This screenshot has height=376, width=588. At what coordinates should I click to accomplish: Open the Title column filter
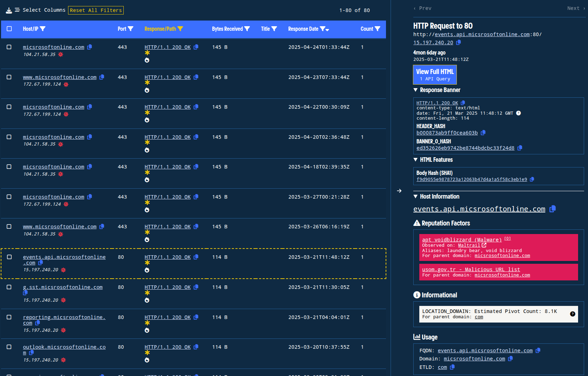point(274,29)
